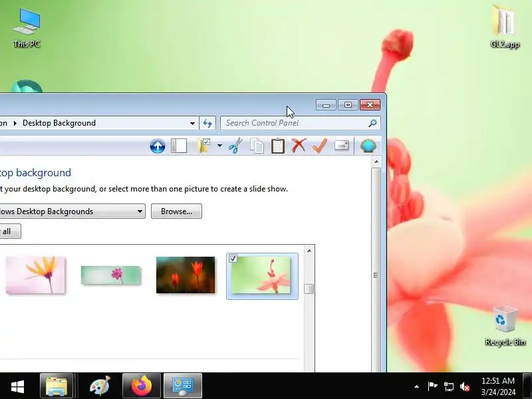Click the Browse... button

pyautogui.click(x=176, y=211)
